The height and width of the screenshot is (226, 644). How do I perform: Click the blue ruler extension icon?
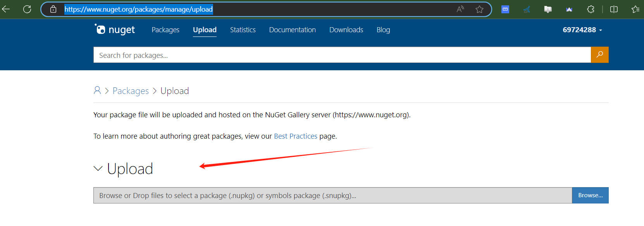[x=505, y=9]
